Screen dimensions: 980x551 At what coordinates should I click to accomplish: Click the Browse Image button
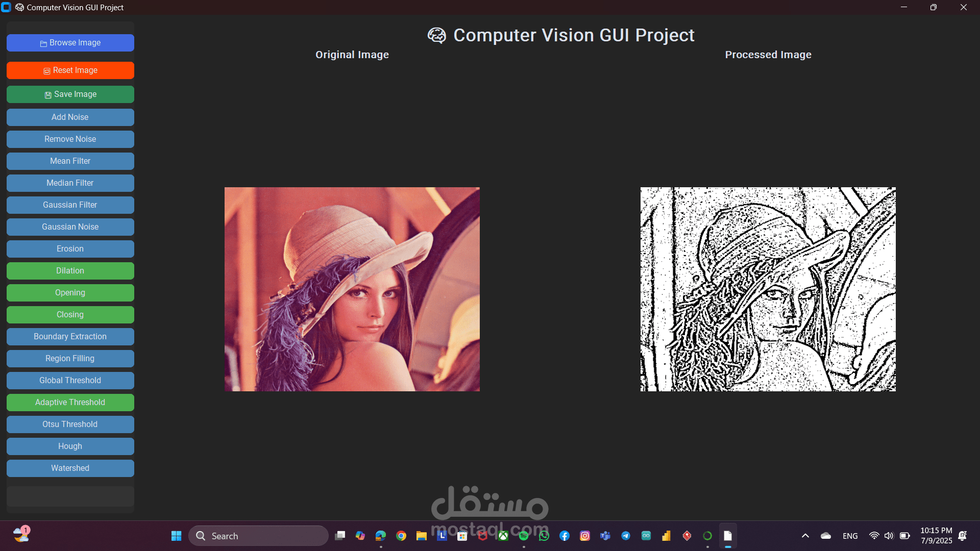[x=70, y=43]
